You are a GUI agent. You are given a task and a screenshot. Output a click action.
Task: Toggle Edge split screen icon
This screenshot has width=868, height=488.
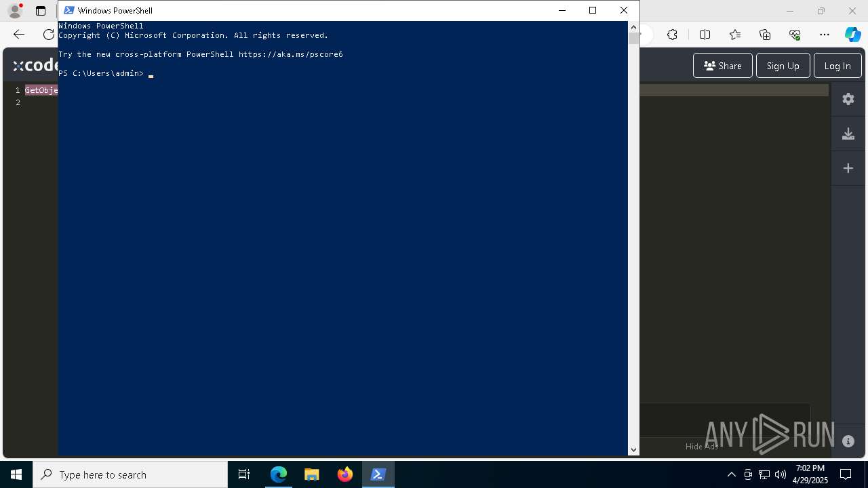point(705,35)
